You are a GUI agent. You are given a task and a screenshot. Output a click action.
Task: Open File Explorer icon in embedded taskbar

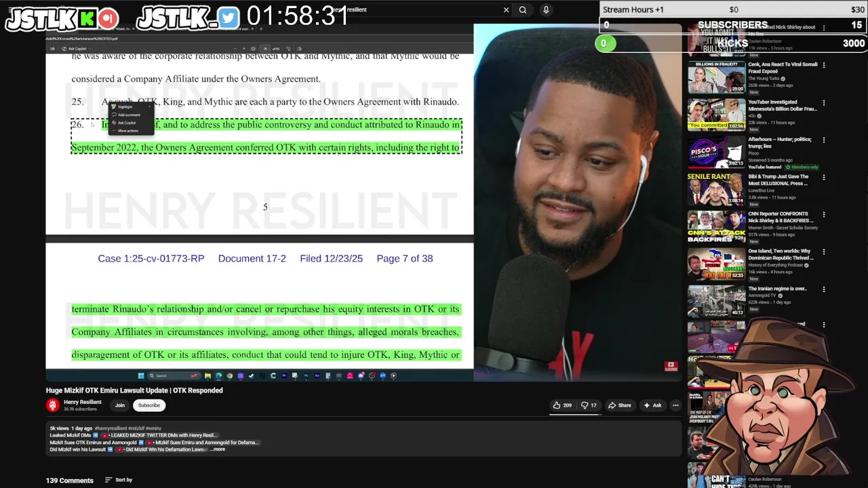[208, 375]
